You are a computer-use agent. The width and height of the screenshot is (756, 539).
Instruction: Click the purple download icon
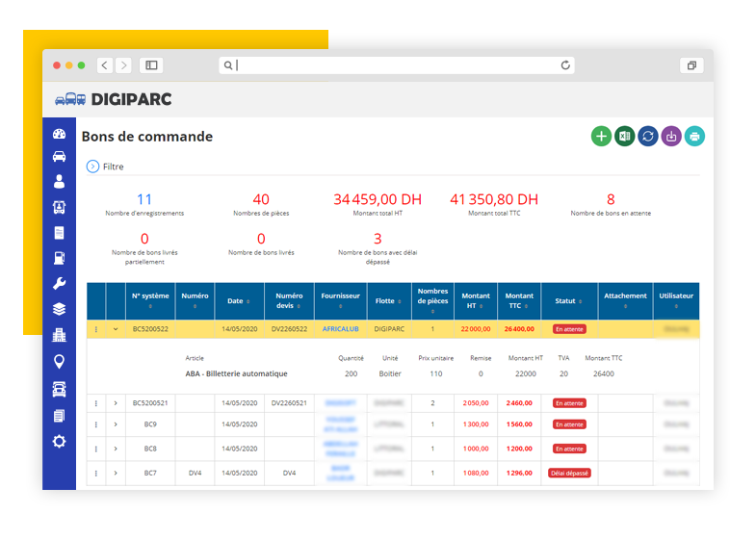point(671,137)
